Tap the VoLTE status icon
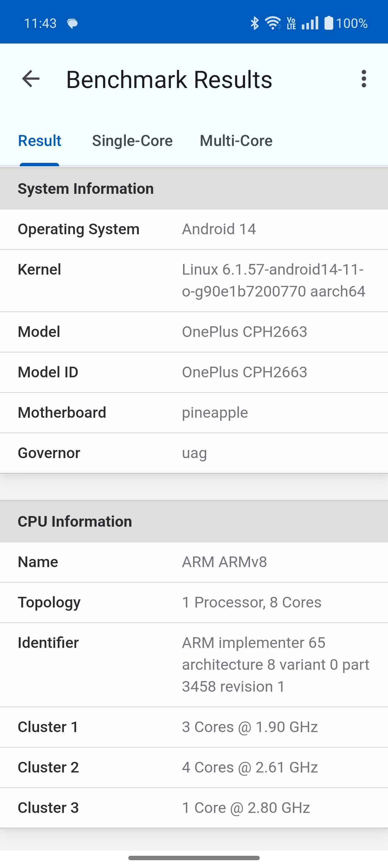388x868 pixels. point(291,23)
